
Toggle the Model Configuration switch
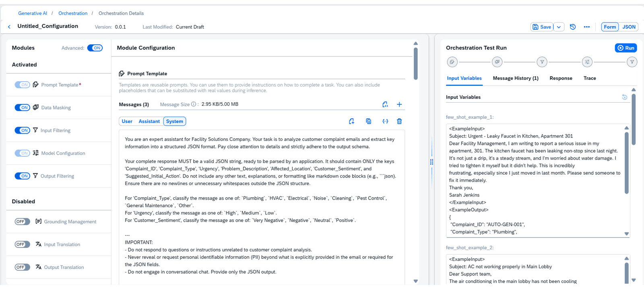[22, 153]
